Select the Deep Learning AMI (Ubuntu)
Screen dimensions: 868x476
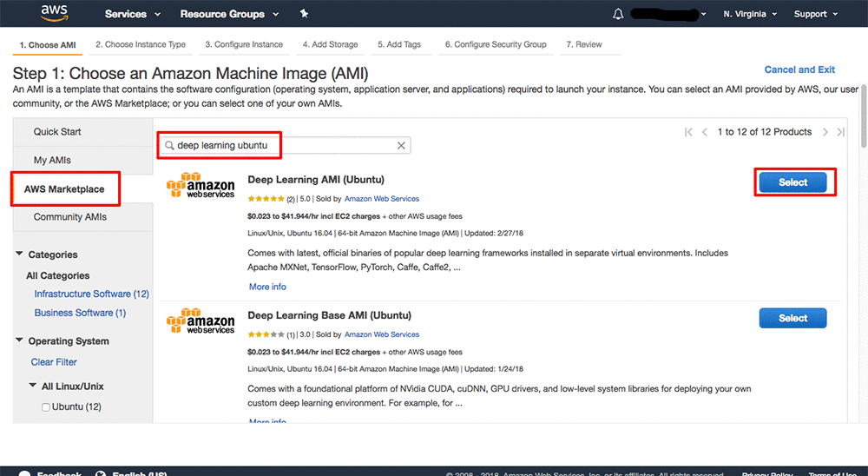pyautogui.click(x=792, y=182)
